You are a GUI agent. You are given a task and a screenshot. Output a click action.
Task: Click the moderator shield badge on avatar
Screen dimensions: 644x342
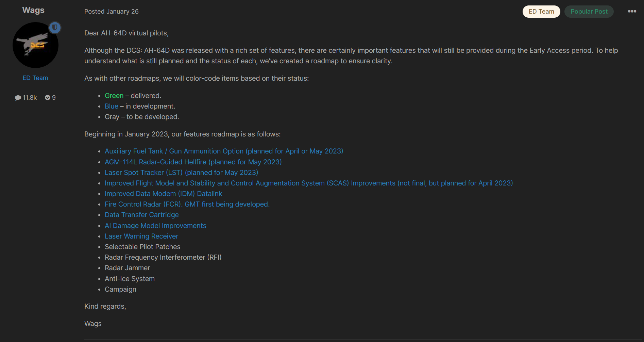[55, 28]
